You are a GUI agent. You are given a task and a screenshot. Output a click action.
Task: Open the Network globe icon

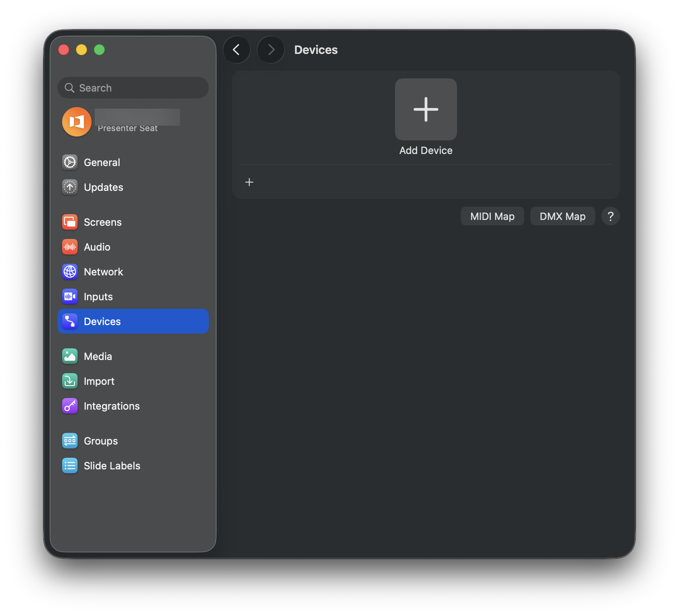coord(70,272)
